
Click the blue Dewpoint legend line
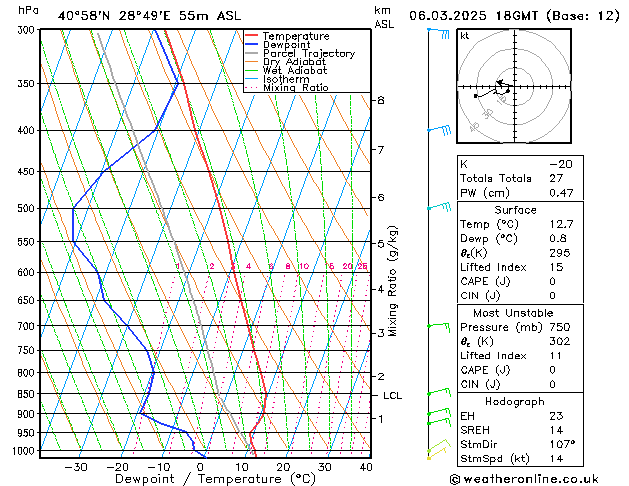click(x=252, y=45)
